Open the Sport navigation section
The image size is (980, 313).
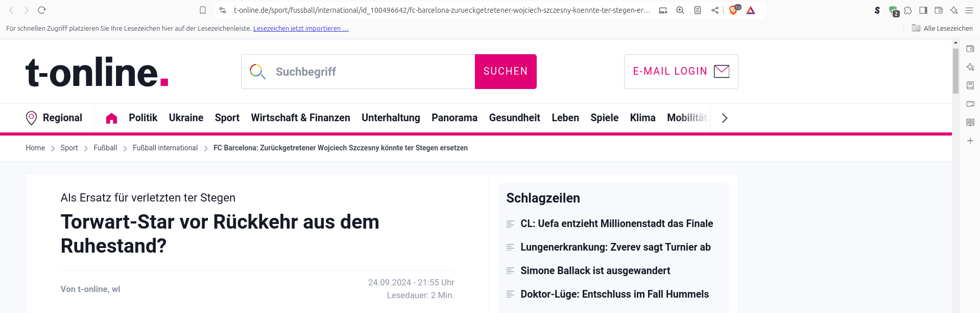coord(227,118)
